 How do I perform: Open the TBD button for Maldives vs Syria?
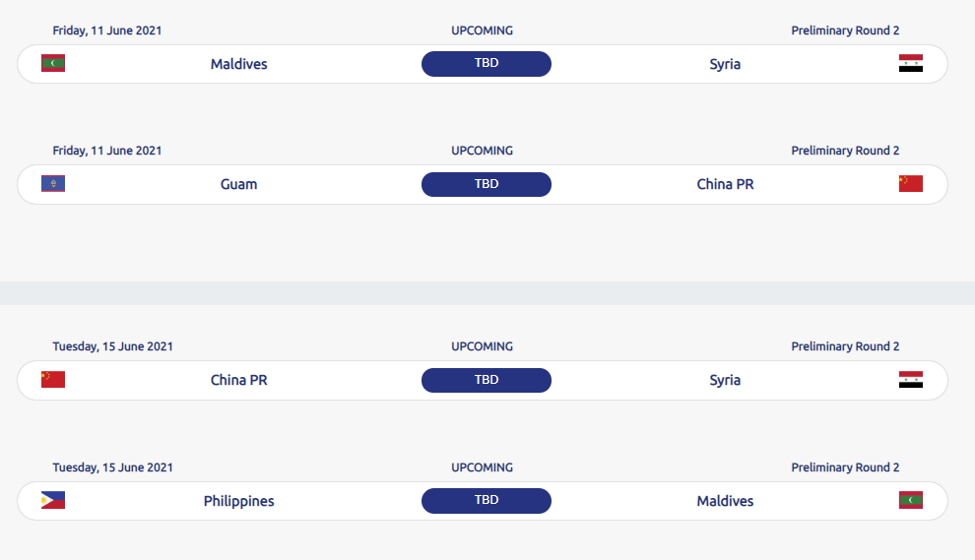[487, 64]
